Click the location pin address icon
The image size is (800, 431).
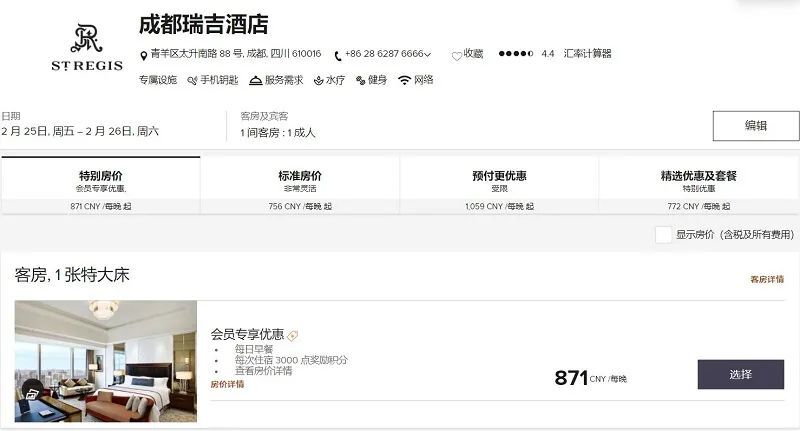pyautogui.click(x=143, y=55)
